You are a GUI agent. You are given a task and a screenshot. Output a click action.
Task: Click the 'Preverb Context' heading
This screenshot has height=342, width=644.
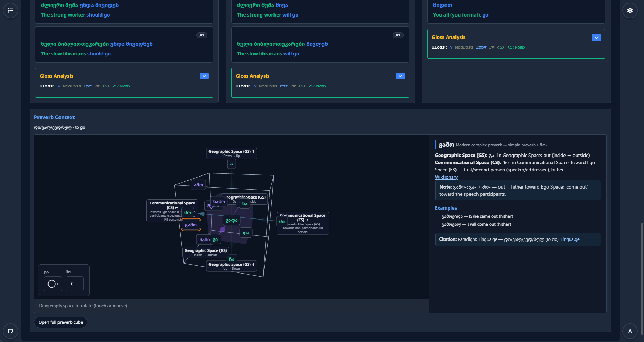tap(54, 117)
